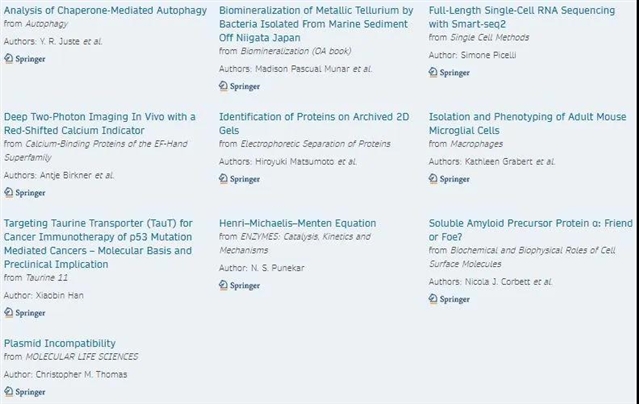Open Analysis of Chaperone-Mediated Autophagy article
Screen dimensions: 639x404
point(105,10)
